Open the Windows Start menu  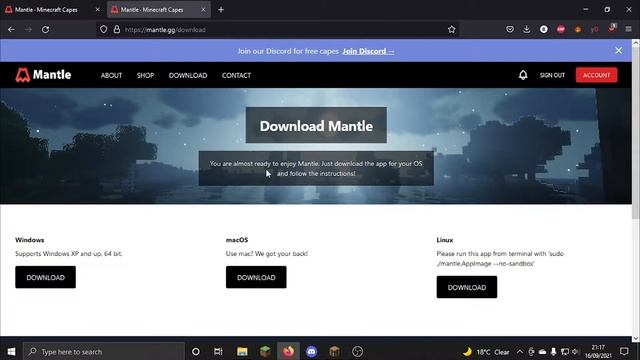point(11,351)
